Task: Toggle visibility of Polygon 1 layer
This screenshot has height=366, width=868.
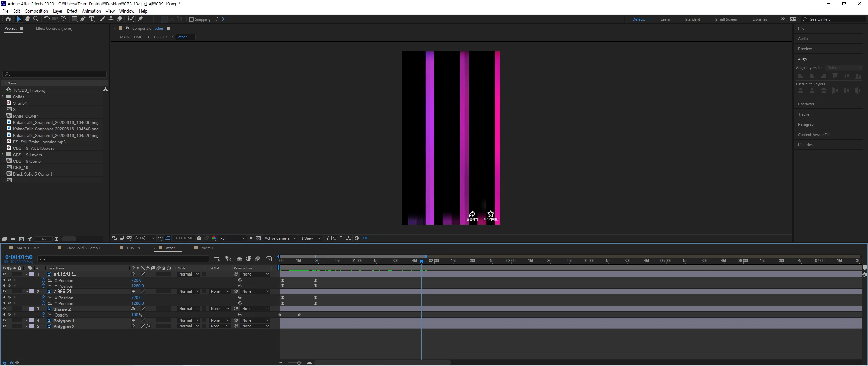Action: [x=4, y=320]
